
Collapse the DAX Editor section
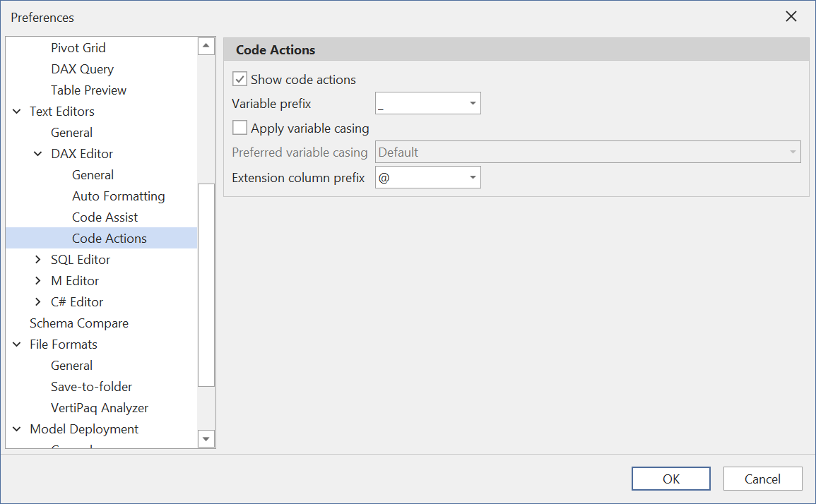pyautogui.click(x=37, y=153)
